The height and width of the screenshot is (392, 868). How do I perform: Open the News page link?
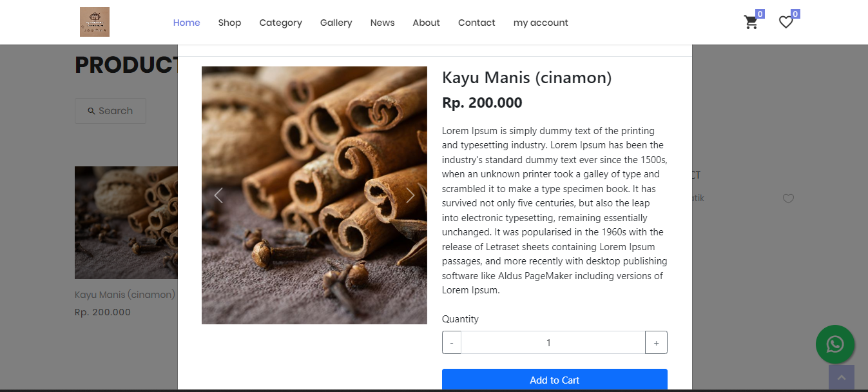(x=382, y=23)
